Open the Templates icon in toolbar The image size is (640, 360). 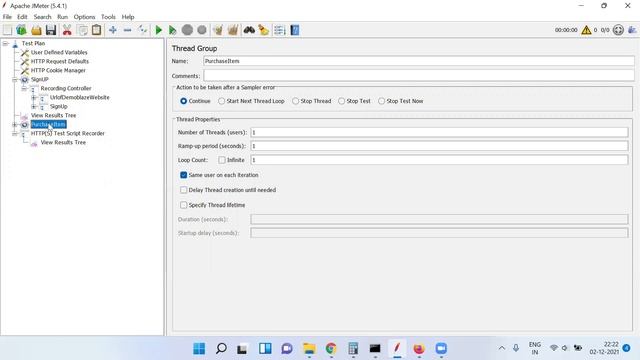pos(21,30)
